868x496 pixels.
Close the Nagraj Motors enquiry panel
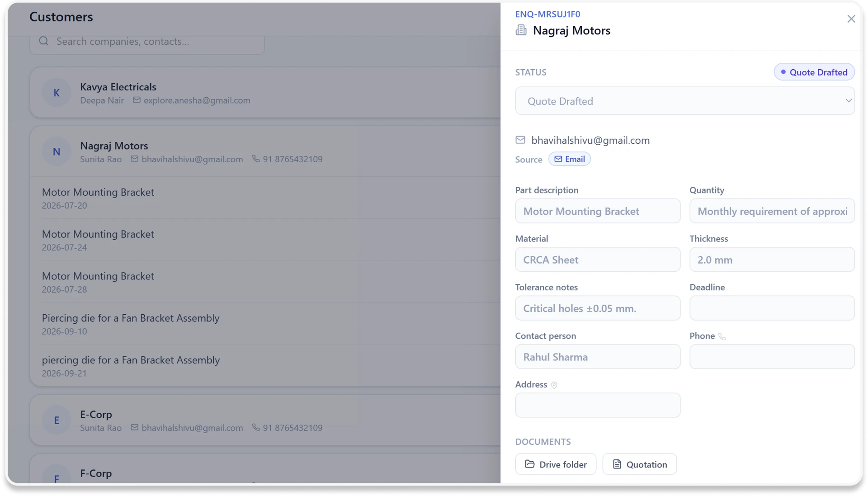point(851,19)
